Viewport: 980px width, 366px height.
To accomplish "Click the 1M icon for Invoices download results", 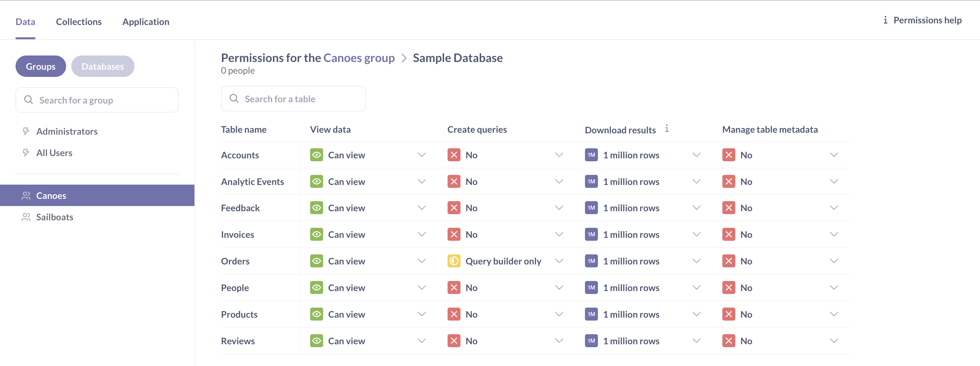I will [590, 234].
